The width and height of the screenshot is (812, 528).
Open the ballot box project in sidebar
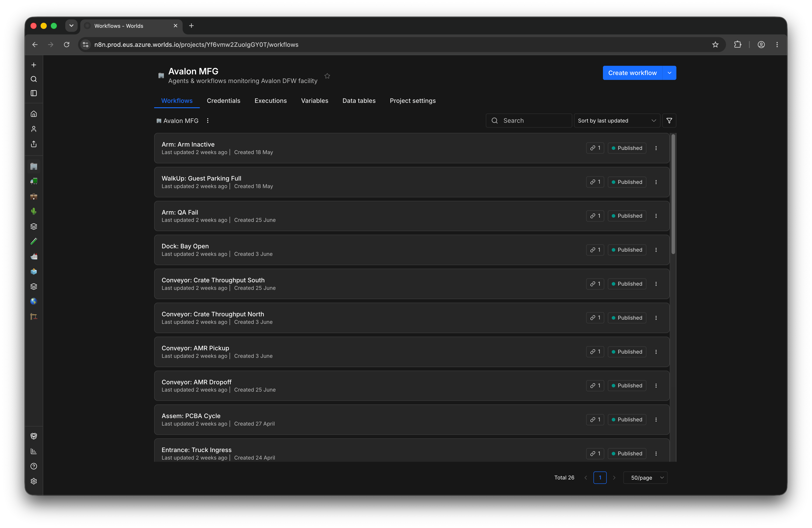34,272
